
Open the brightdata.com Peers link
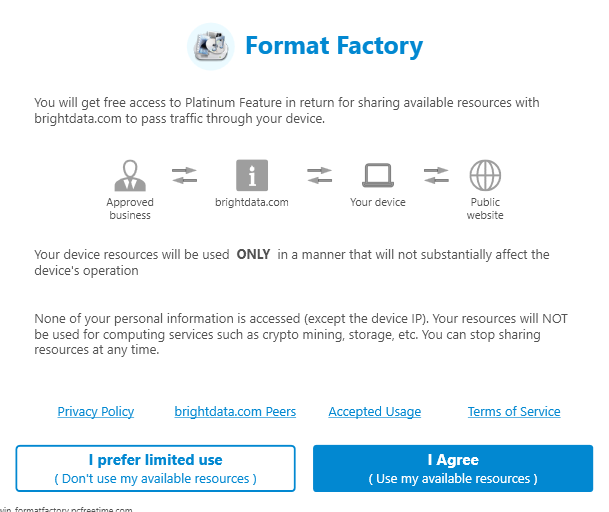pyautogui.click(x=235, y=411)
